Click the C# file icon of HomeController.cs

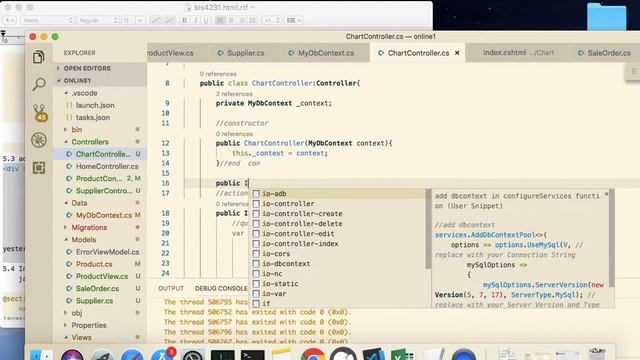(69, 166)
